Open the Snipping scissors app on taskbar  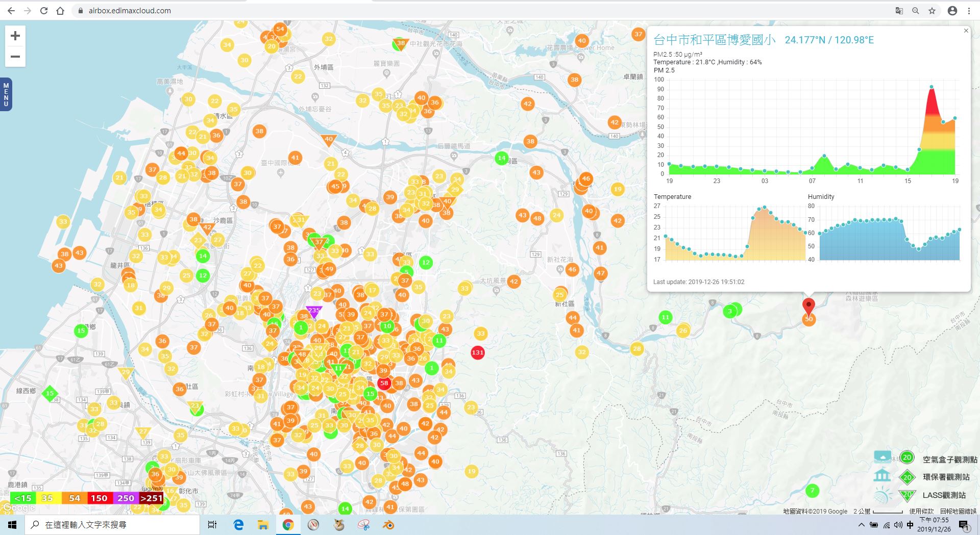tap(363, 525)
